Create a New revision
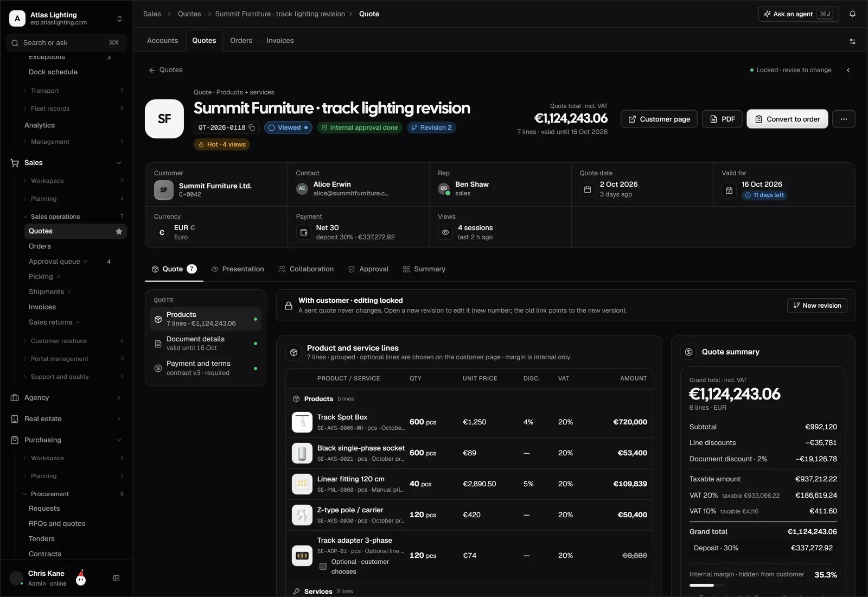This screenshot has width=868, height=597. pos(817,306)
